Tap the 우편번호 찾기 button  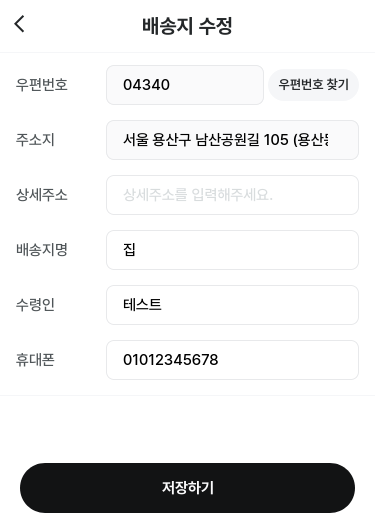[x=313, y=85]
